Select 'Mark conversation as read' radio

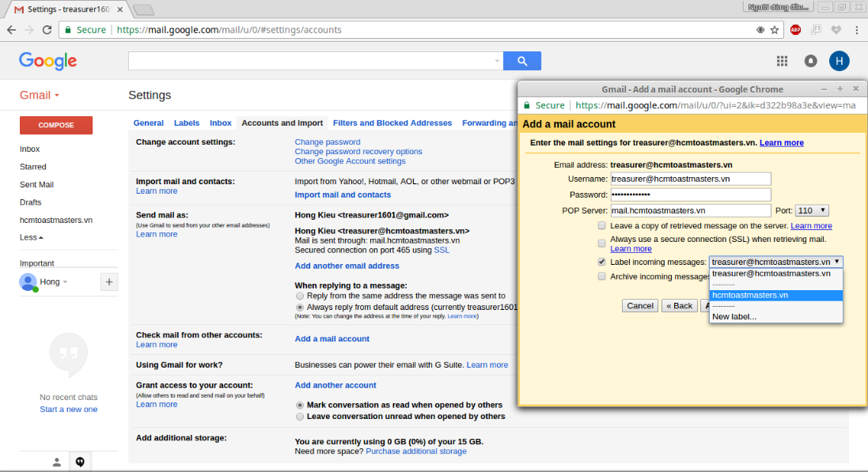[299, 405]
